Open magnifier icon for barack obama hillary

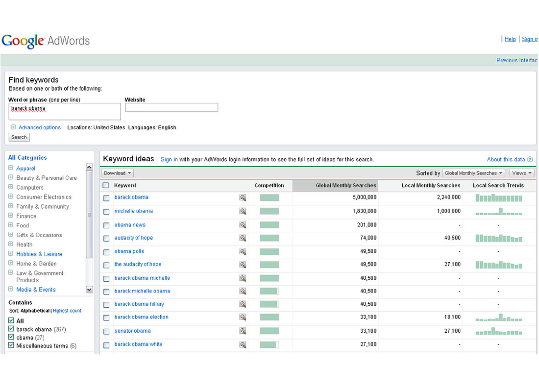coord(243,304)
